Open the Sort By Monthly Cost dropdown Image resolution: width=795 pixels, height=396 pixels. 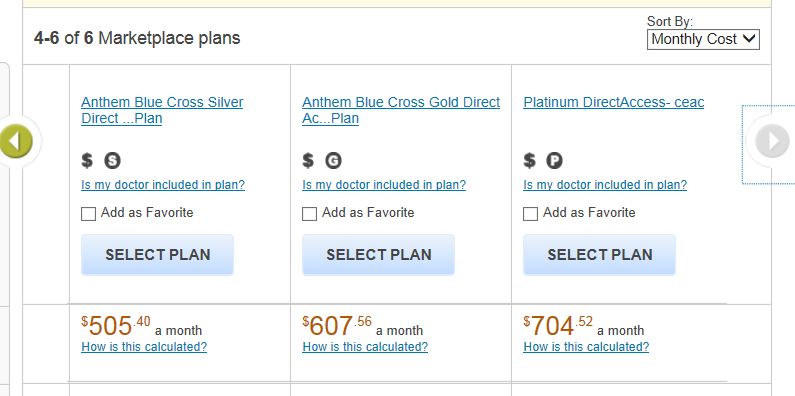click(x=703, y=39)
